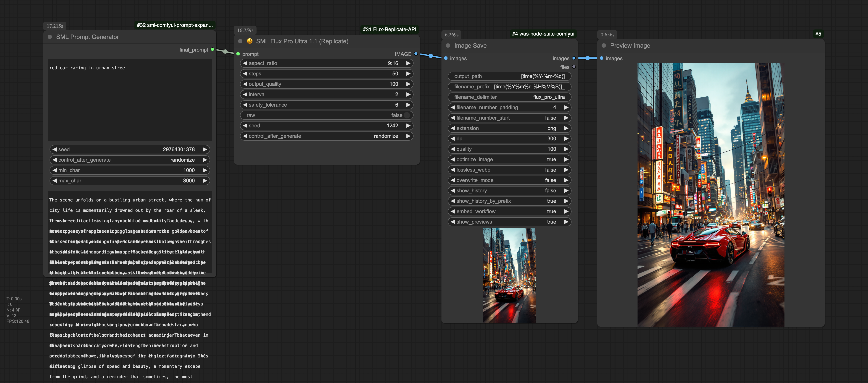Image resolution: width=868 pixels, height=383 pixels.
Task: Click the IMAGE output connector on Flux node
Action: tap(416, 54)
